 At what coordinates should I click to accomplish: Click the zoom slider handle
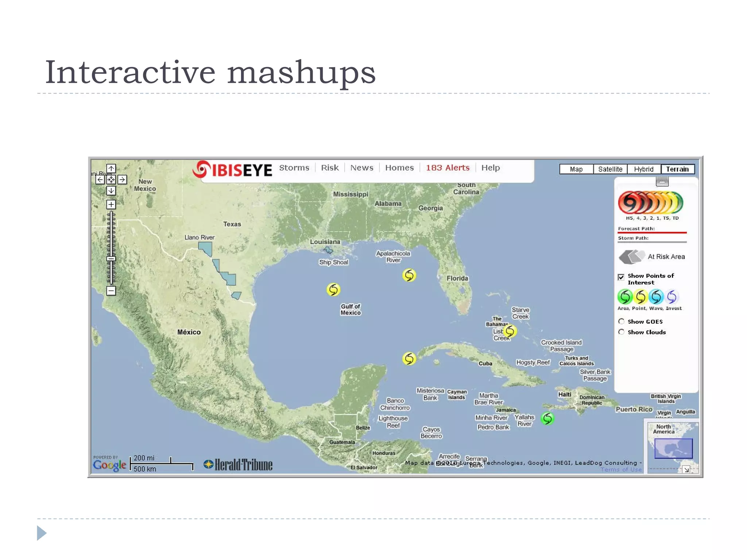click(x=111, y=259)
